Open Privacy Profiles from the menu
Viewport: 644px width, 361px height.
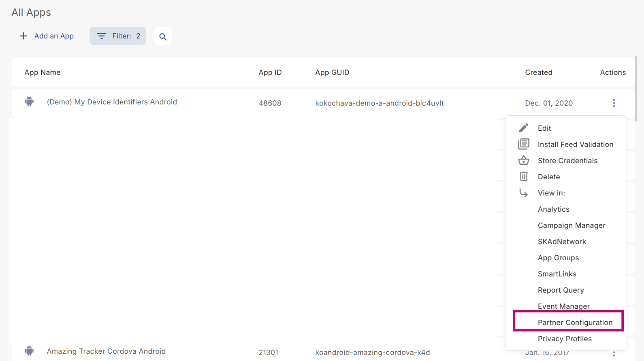click(x=565, y=339)
